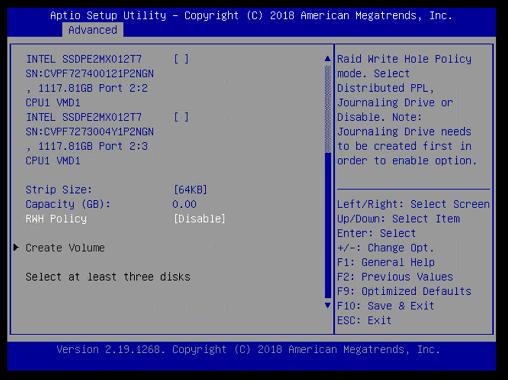This screenshot has width=508, height=380.
Task: Click the F1: General Help hint
Action: coord(386,262)
